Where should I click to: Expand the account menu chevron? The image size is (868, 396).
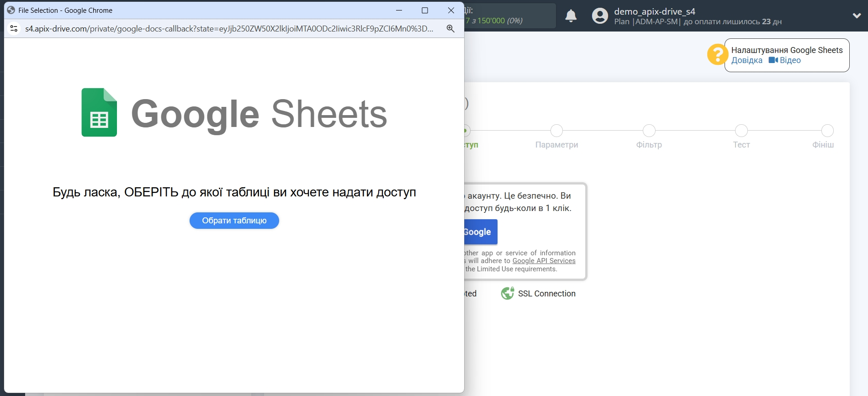(857, 16)
